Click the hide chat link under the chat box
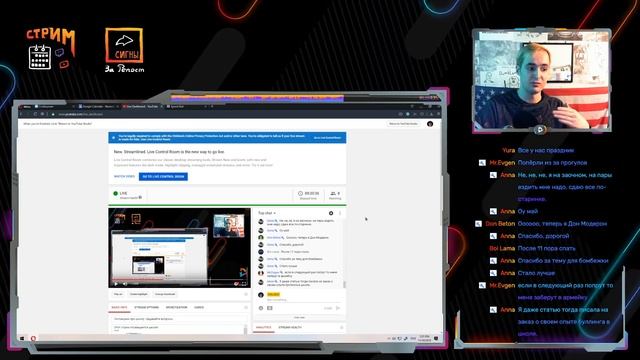Screen dimensions: 640x360 click(x=299, y=318)
